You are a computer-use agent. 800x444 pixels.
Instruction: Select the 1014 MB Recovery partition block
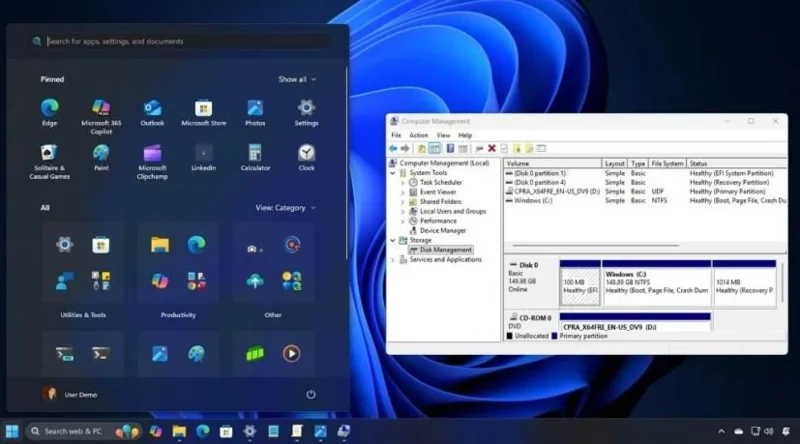744,283
